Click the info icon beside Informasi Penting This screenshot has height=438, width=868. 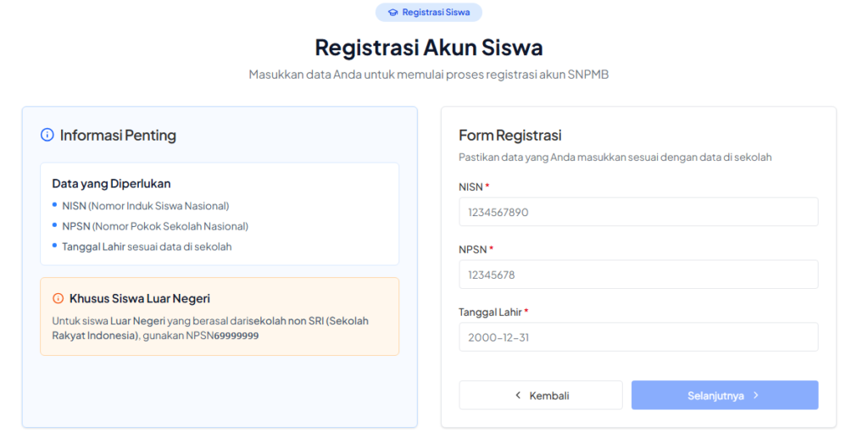(47, 136)
